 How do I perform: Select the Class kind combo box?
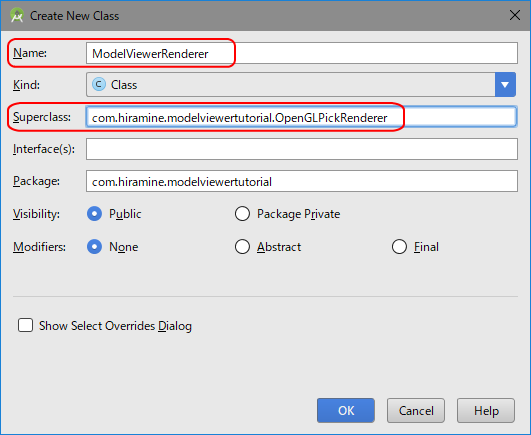(301, 85)
